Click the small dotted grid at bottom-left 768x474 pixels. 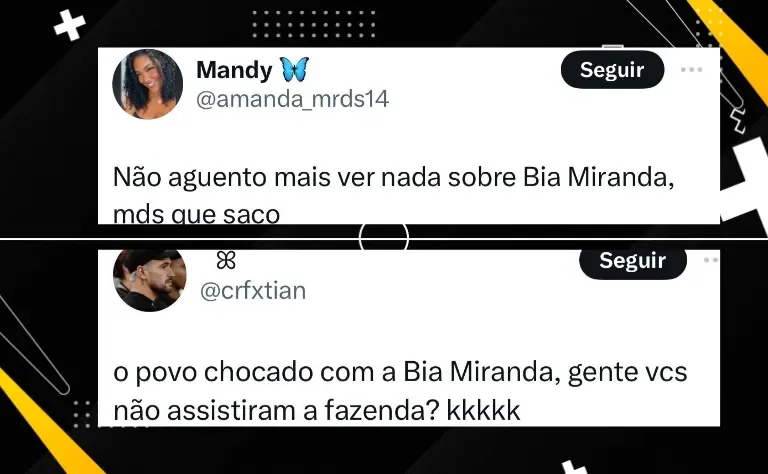tap(83, 414)
